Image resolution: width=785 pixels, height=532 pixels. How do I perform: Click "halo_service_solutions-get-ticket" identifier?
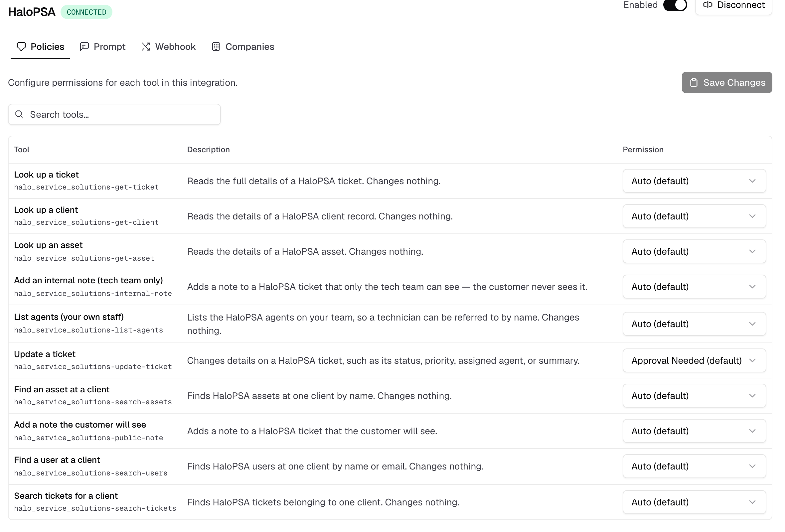[86, 187]
